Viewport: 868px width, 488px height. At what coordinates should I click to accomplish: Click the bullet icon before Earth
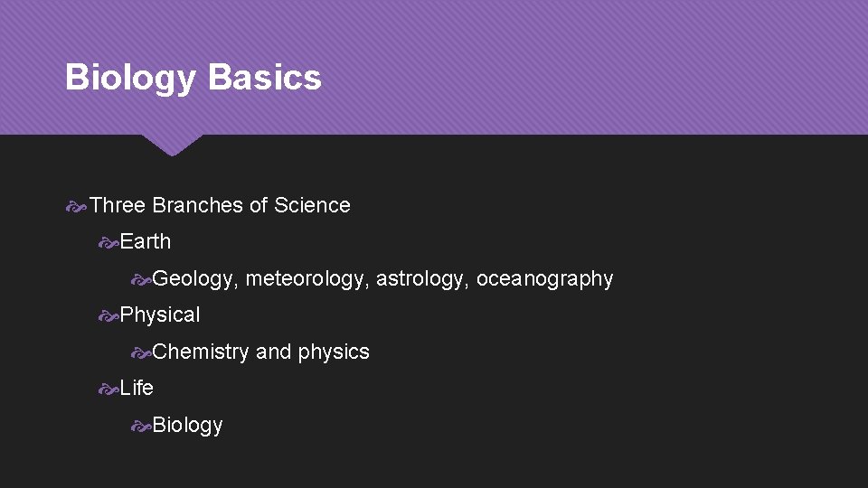click(108, 243)
